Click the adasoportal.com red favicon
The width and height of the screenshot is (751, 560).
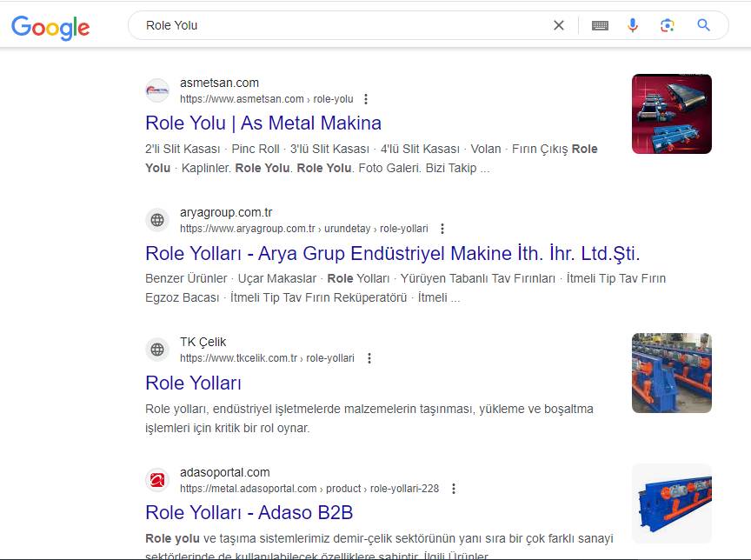tap(157, 480)
